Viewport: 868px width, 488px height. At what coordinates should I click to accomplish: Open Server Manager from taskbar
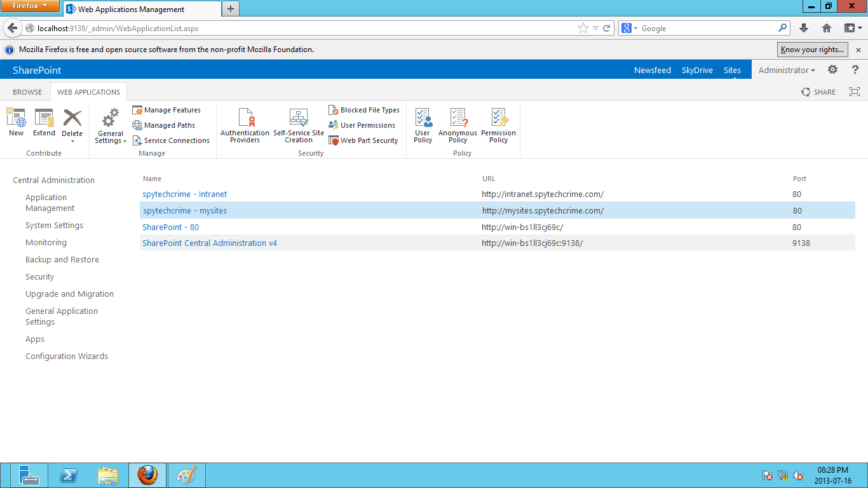click(29, 475)
